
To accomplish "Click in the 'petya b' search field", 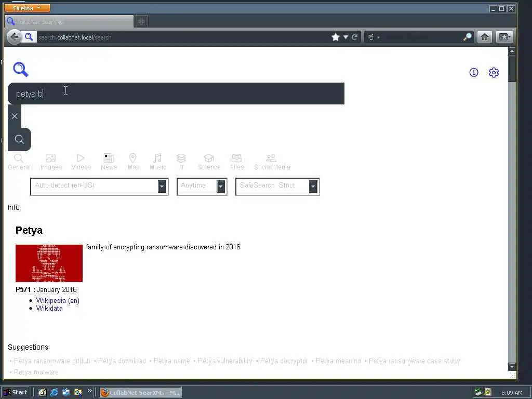I will (x=176, y=94).
